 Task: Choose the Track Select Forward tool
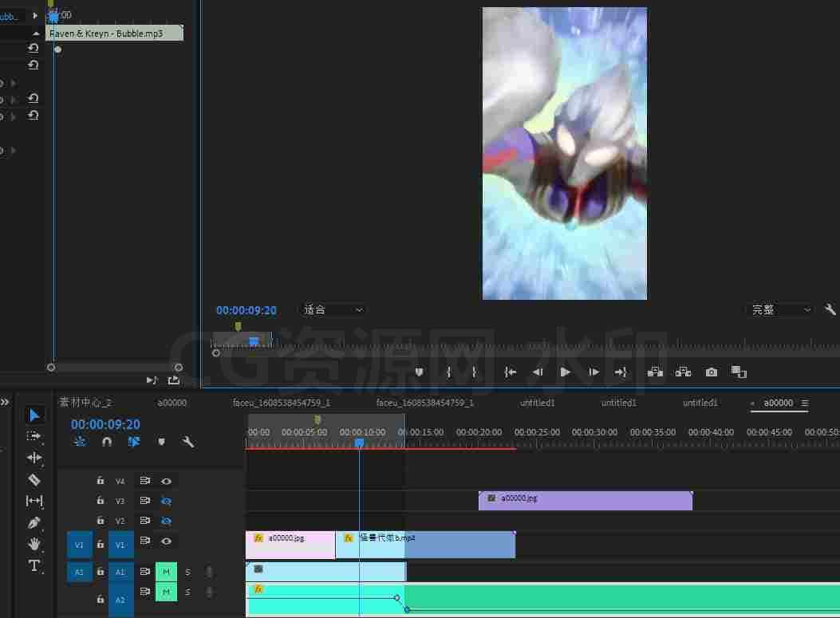coord(34,436)
